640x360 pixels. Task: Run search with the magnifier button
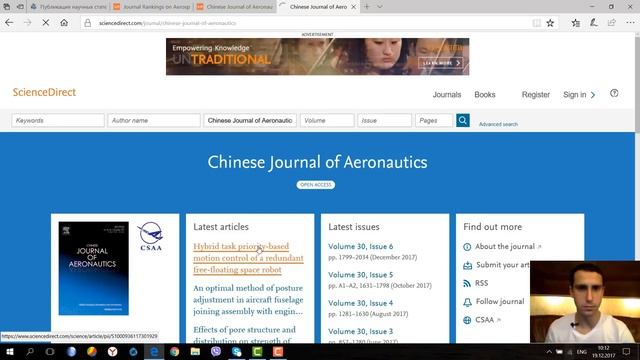pos(462,120)
